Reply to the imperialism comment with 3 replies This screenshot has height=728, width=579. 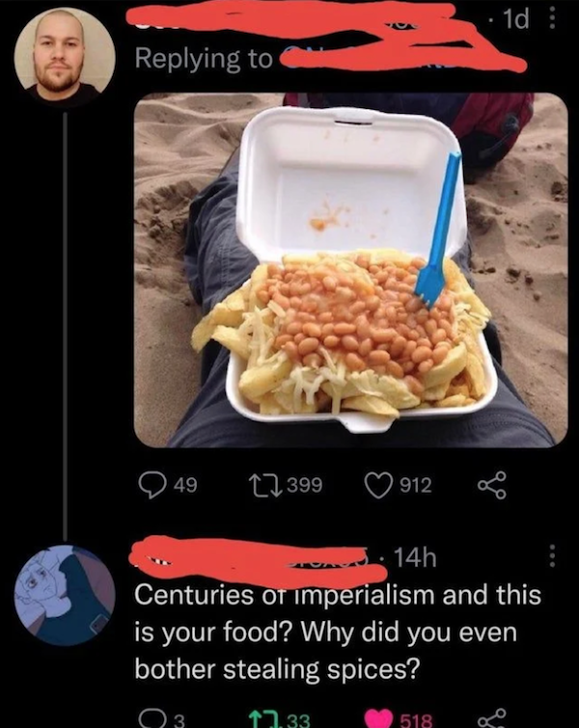coord(152,718)
